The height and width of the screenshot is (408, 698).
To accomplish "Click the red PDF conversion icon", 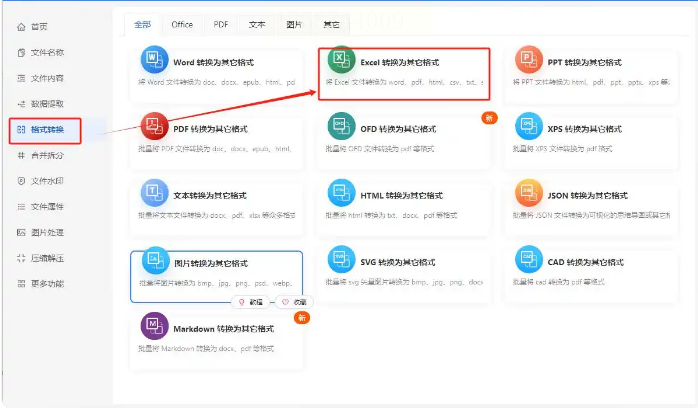I will (x=154, y=126).
